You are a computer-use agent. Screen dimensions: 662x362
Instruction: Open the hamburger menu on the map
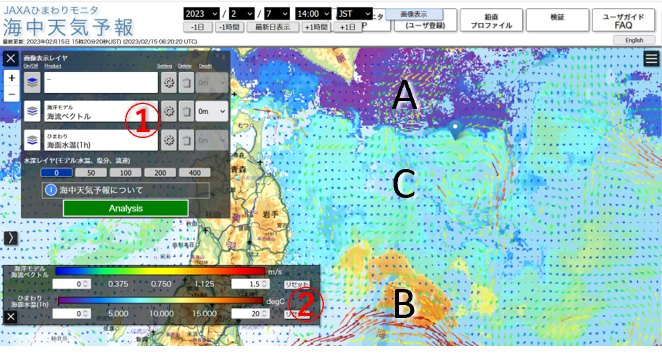point(651,59)
